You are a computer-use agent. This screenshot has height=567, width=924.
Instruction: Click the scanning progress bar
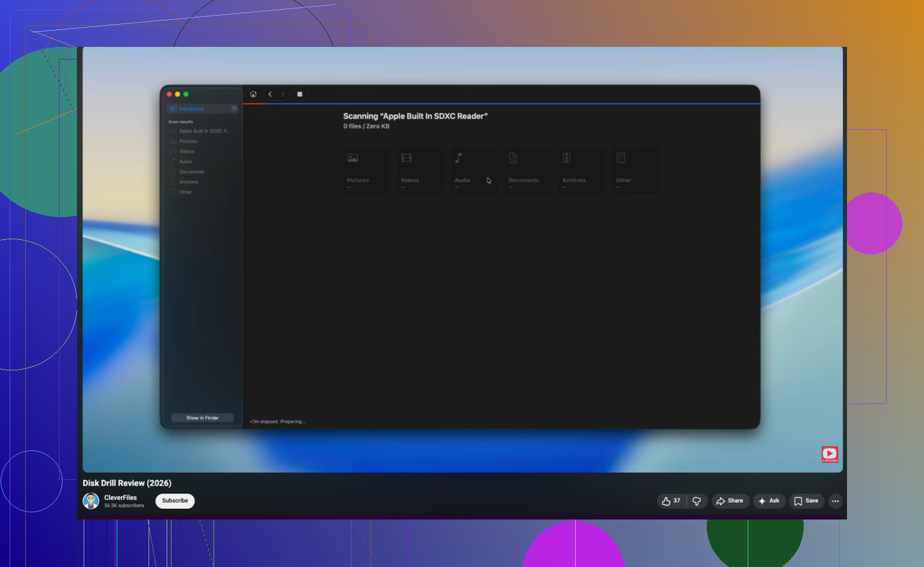coord(502,104)
